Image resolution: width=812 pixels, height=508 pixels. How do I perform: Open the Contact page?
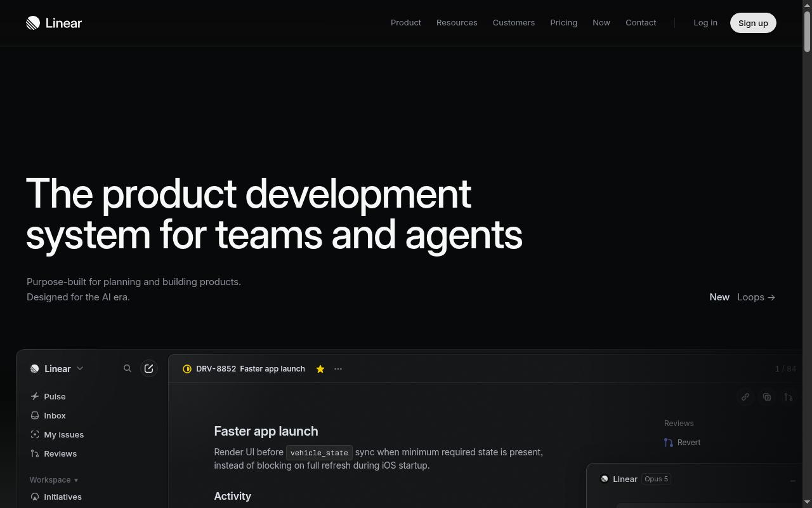coord(641,23)
